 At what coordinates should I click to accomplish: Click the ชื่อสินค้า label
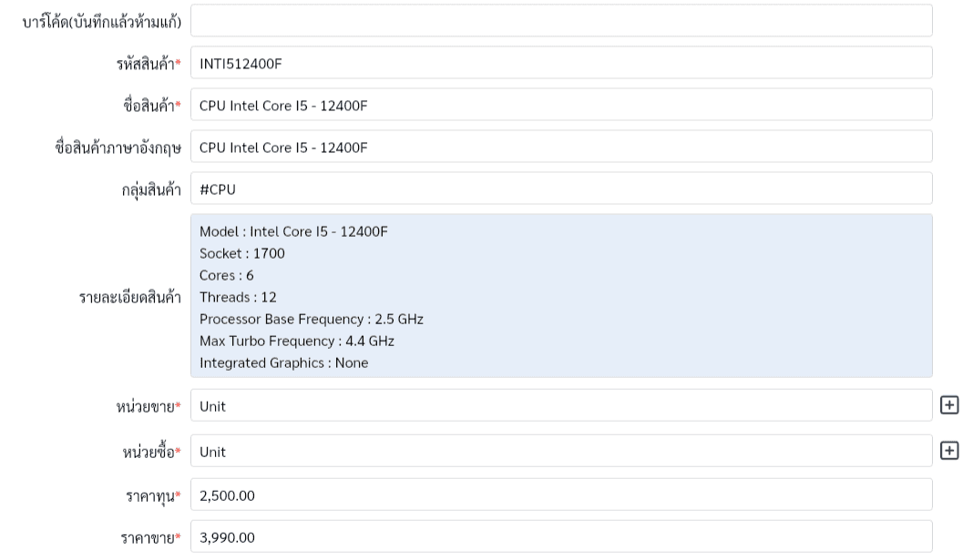(152, 106)
